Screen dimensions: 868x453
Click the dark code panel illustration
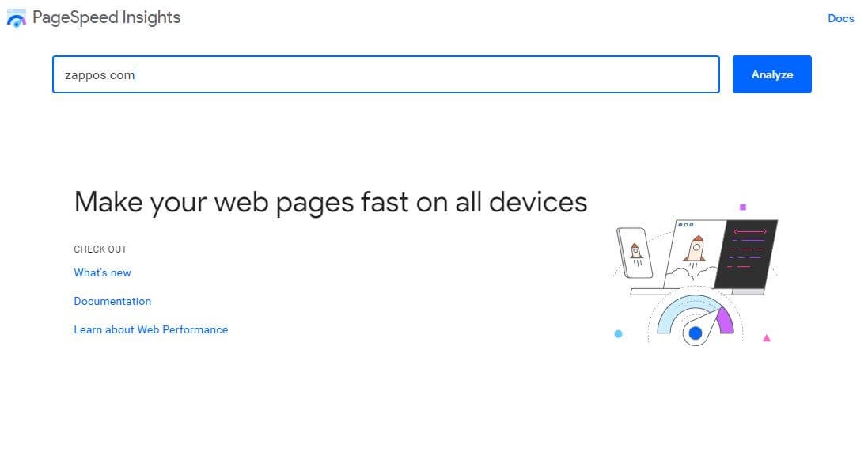pos(747,253)
